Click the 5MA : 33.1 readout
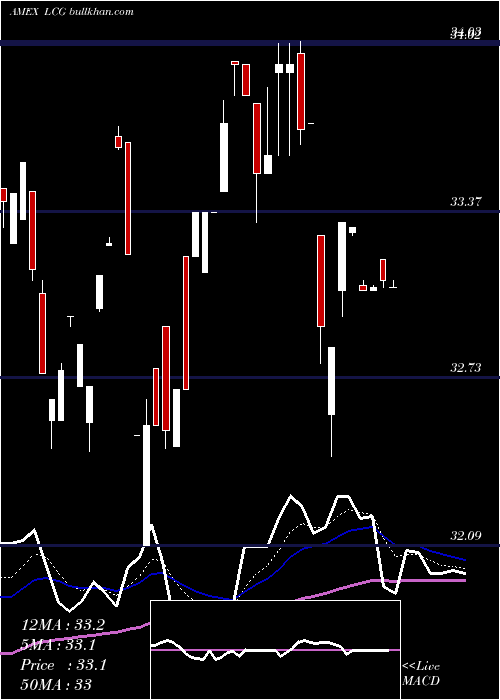The image size is (500, 700). pyautogui.click(x=58, y=645)
